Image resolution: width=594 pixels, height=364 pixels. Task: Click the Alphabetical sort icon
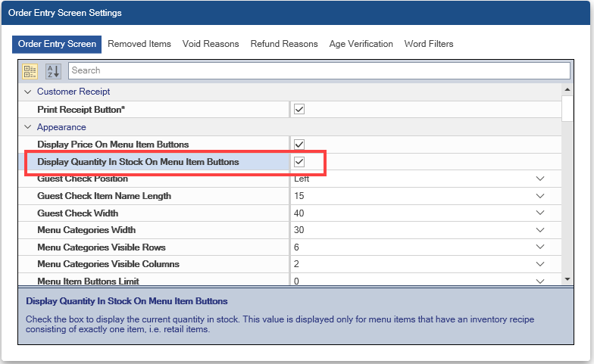click(52, 70)
